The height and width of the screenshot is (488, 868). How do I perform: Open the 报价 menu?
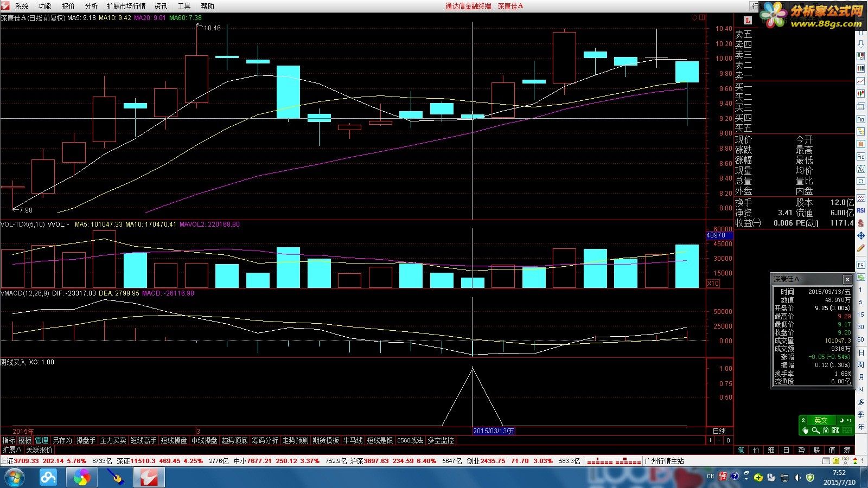point(68,6)
